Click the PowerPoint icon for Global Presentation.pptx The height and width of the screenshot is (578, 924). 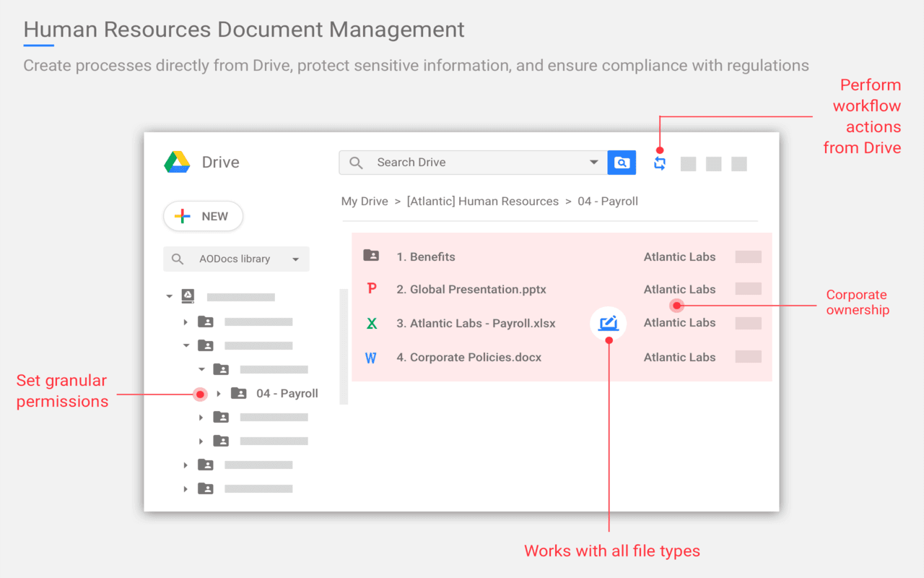click(x=372, y=289)
